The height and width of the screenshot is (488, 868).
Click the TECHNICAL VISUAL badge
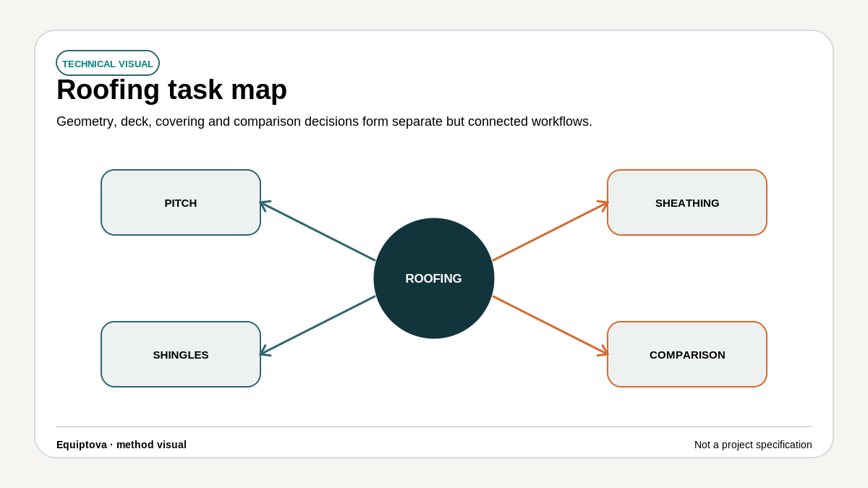[x=108, y=64]
